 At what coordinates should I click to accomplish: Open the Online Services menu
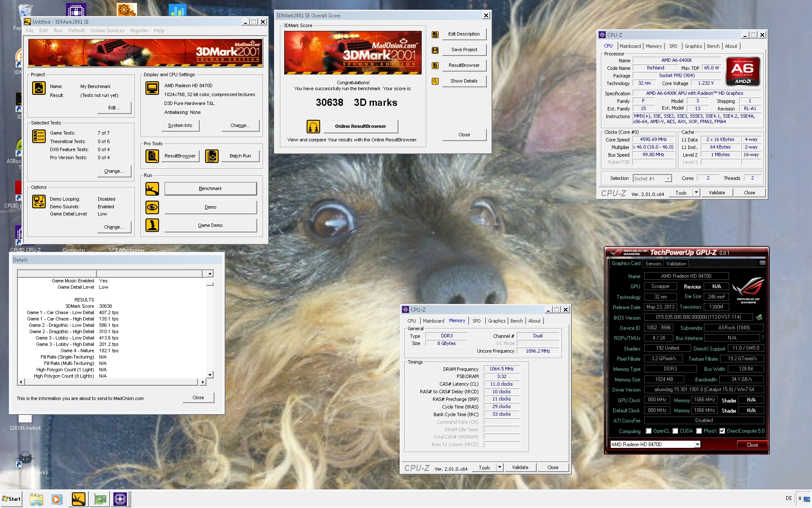(x=107, y=30)
